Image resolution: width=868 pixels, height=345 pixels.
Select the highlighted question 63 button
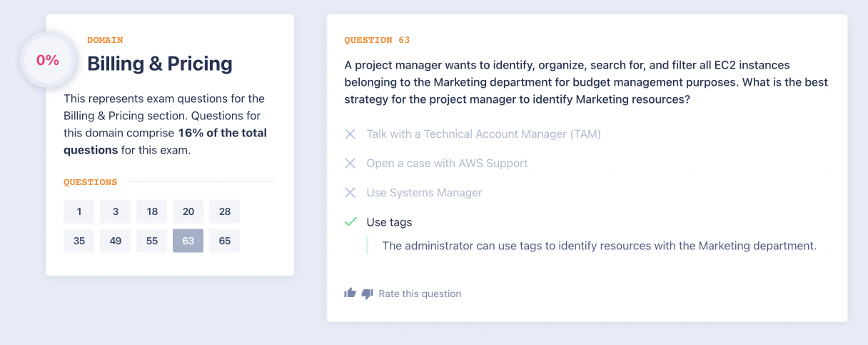pyautogui.click(x=188, y=241)
